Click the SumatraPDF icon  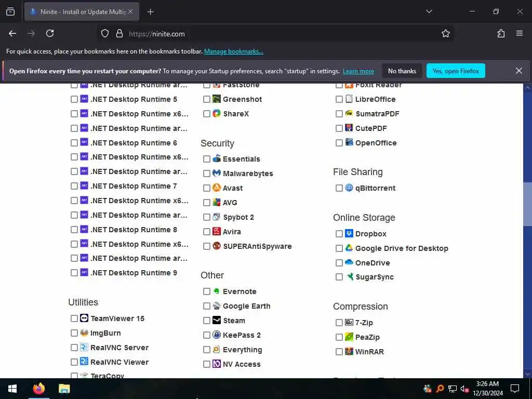click(349, 114)
